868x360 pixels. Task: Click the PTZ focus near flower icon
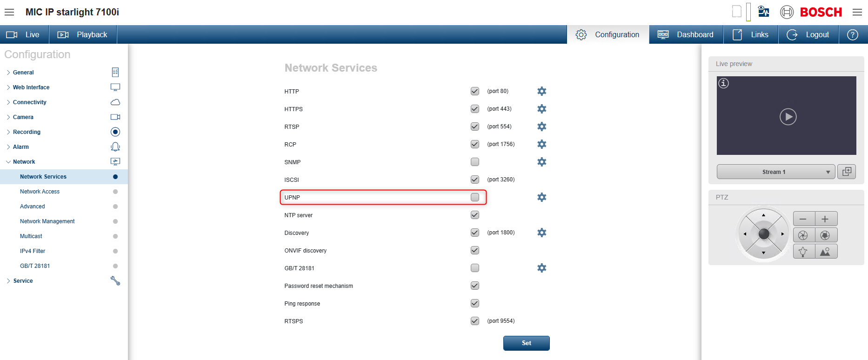click(803, 252)
